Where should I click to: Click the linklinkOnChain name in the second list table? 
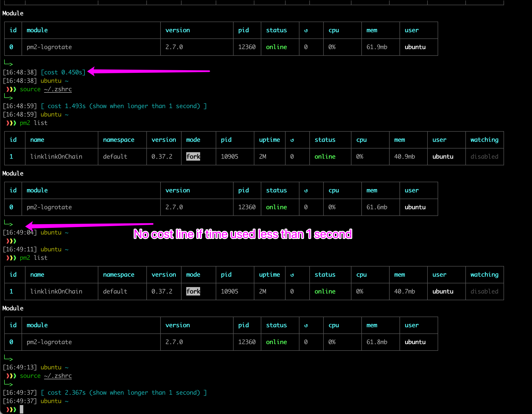click(56, 291)
